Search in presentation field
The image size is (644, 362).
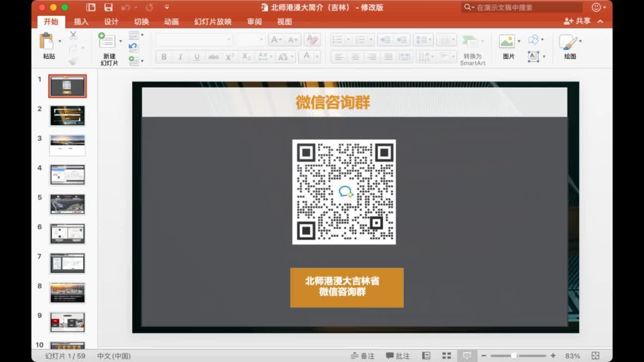point(522,7)
